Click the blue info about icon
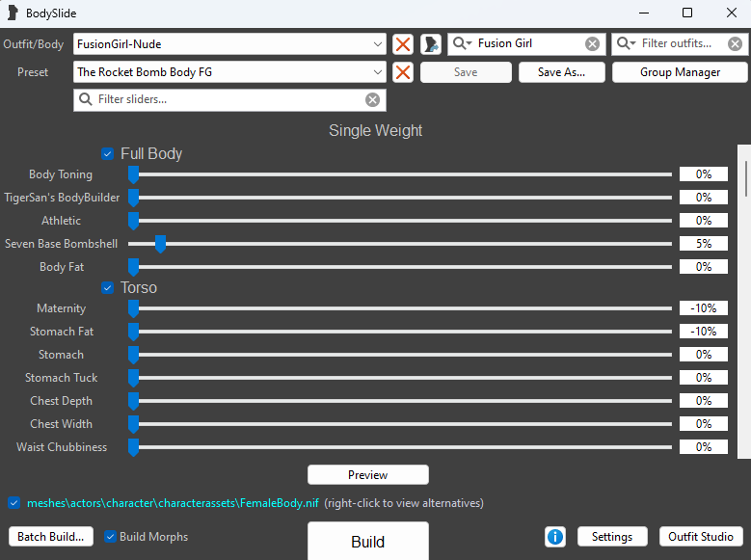The image size is (751, 560). click(555, 537)
